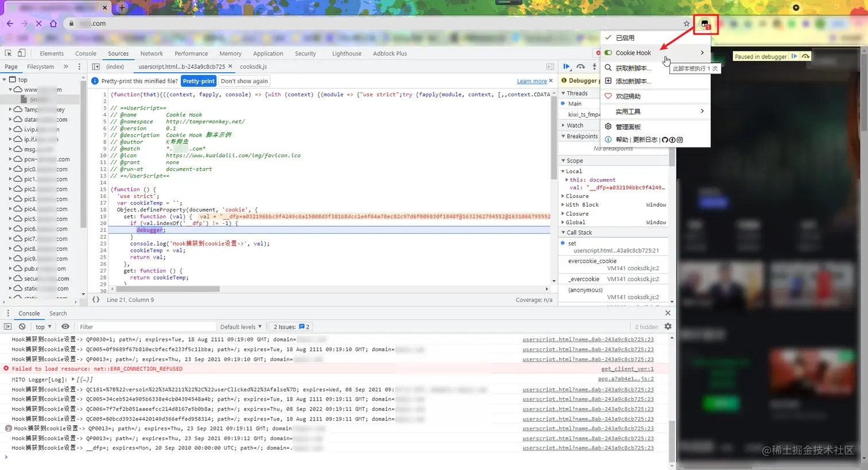
Task: Click the step over icon in the debugger toolbar
Action: pos(581,67)
